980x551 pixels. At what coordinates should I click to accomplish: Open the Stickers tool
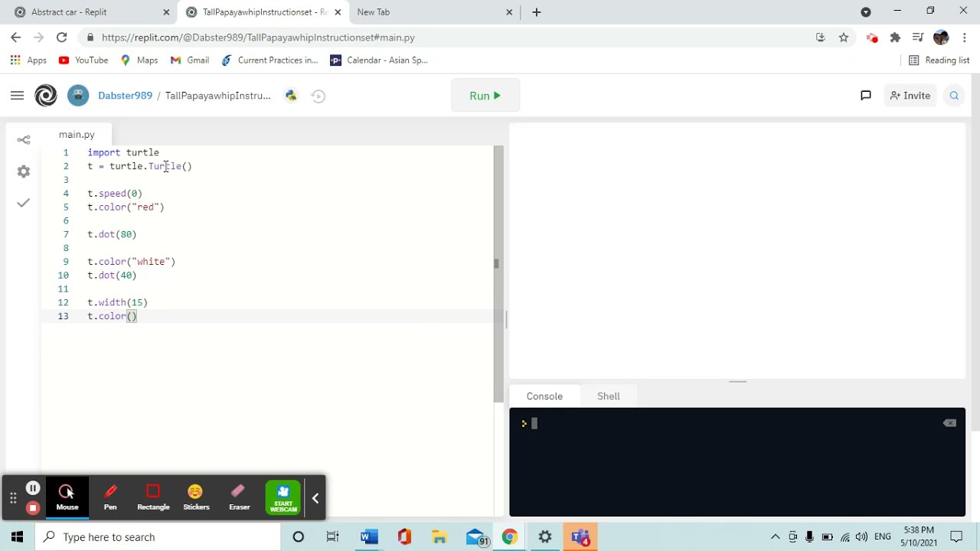196,497
